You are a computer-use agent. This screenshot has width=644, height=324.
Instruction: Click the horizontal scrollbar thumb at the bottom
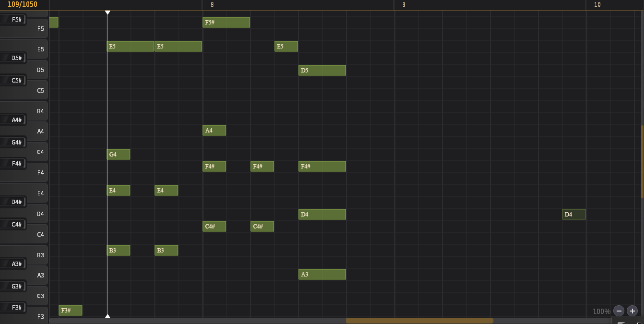pyautogui.click(x=419, y=321)
